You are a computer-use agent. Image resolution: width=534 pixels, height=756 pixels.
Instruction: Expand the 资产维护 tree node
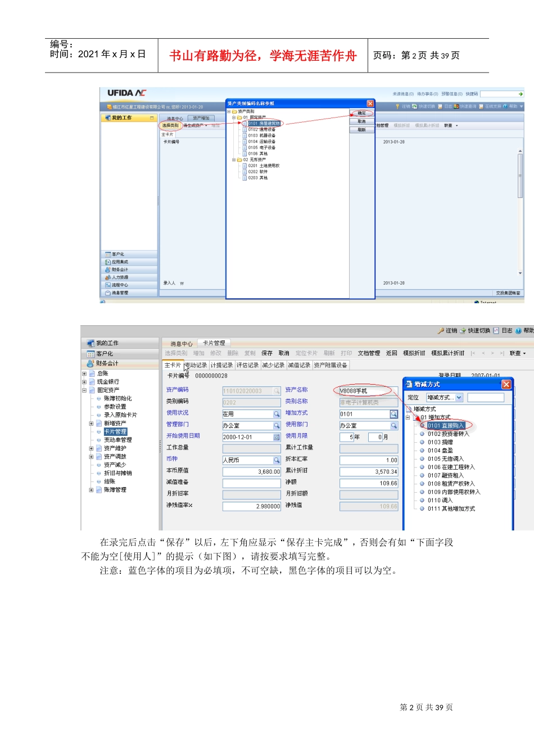(x=91, y=448)
